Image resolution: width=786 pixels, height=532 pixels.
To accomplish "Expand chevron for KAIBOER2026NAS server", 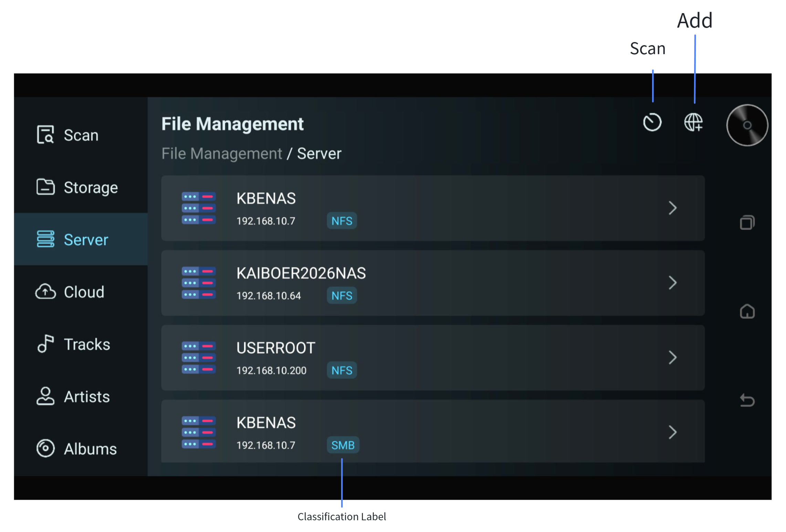I will (x=672, y=283).
